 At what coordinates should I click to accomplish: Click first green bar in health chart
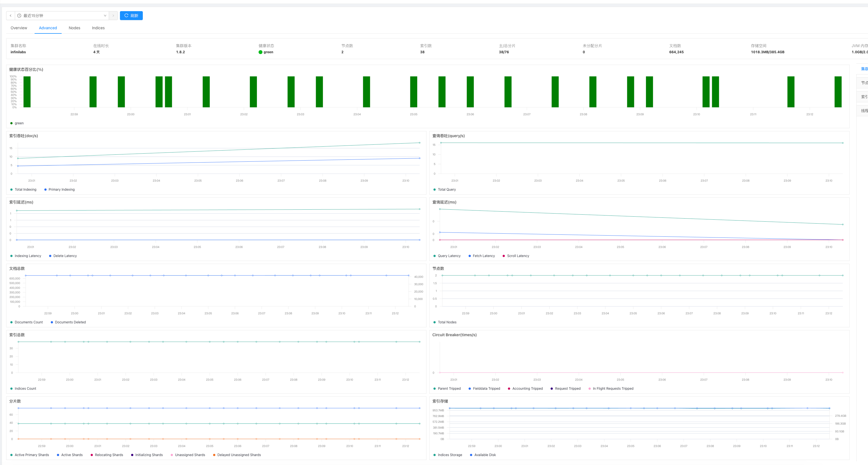coord(27,92)
